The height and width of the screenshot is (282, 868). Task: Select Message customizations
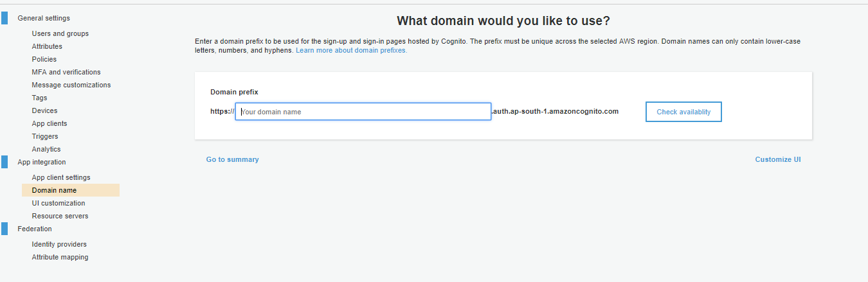click(71, 85)
